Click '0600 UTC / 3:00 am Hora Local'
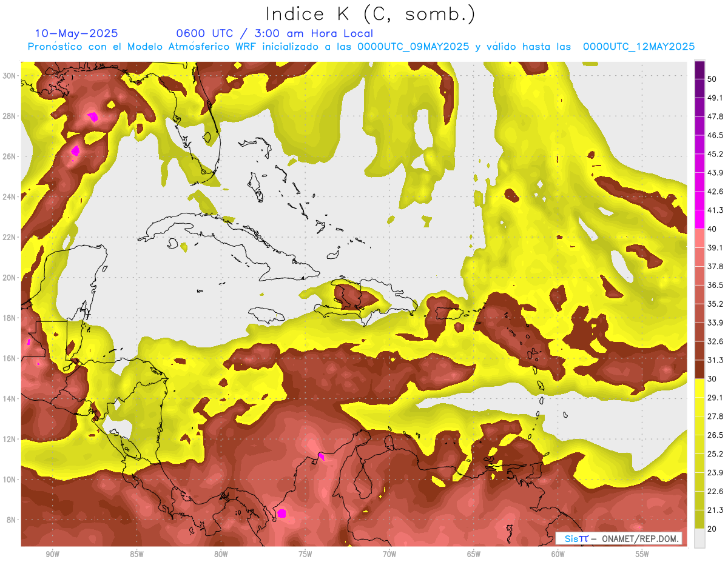This screenshot has width=728, height=562. click(x=274, y=33)
